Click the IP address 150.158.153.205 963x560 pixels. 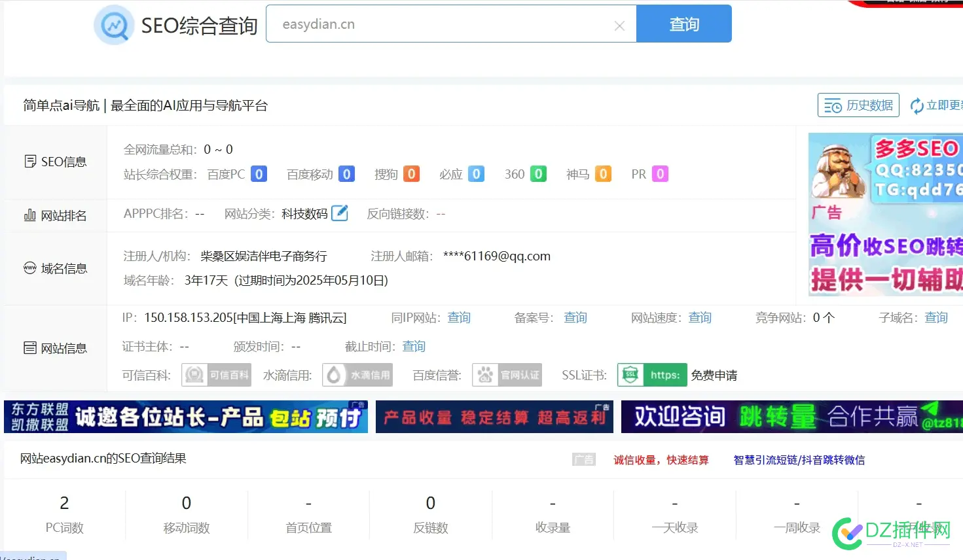pyautogui.click(x=189, y=318)
